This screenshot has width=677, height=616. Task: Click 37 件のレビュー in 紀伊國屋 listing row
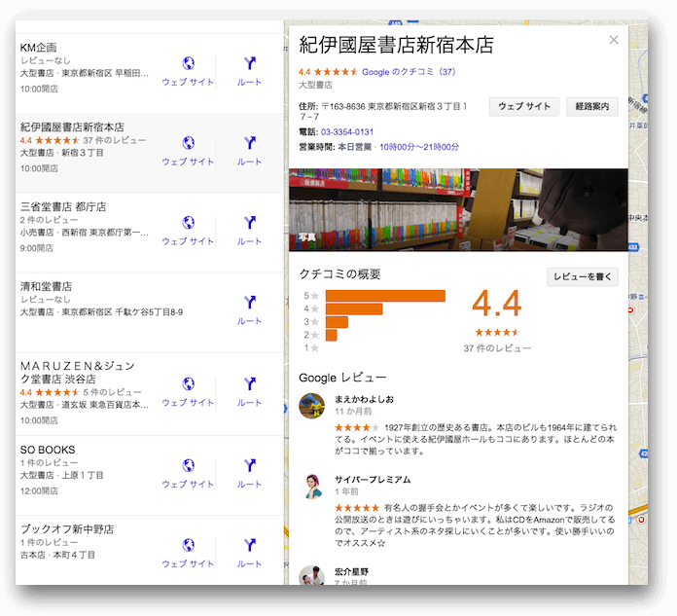click(x=115, y=140)
